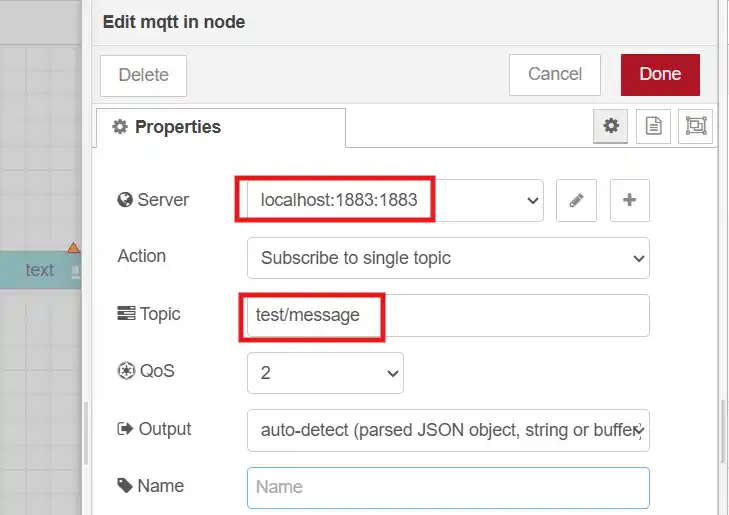Viewport: 729px width, 515px height.
Task: Expand the Output auto-detect dropdown
Action: pos(448,430)
